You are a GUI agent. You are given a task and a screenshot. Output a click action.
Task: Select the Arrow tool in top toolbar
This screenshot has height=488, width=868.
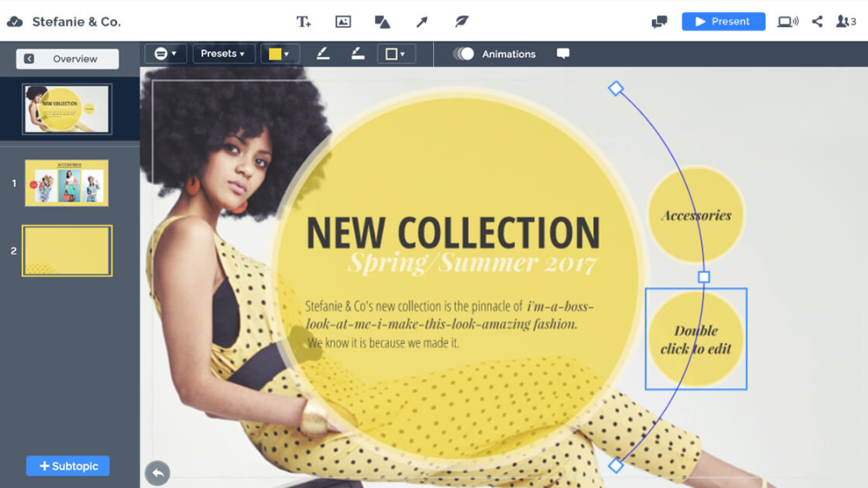422,22
